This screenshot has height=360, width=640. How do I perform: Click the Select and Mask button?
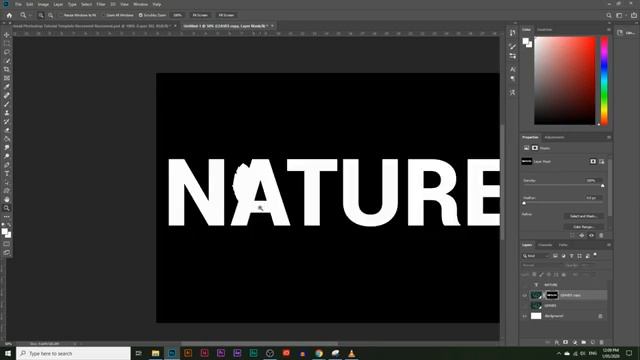pyautogui.click(x=583, y=216)
